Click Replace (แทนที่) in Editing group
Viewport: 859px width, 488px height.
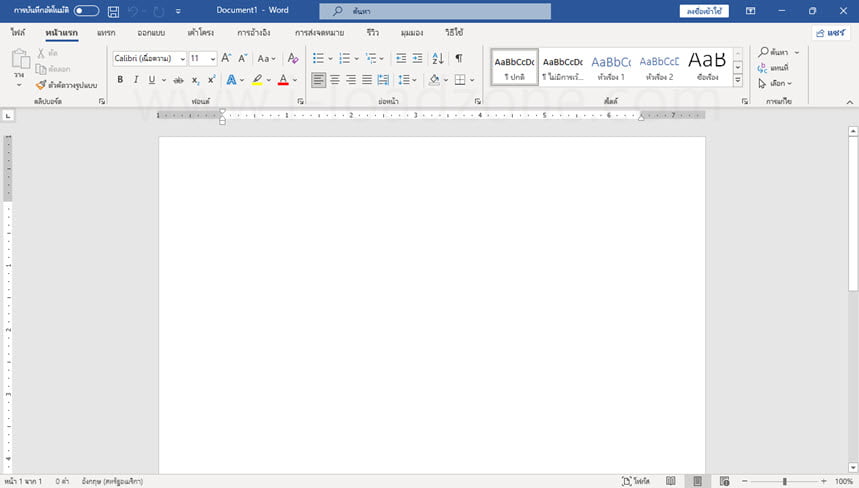click(773, 68)
